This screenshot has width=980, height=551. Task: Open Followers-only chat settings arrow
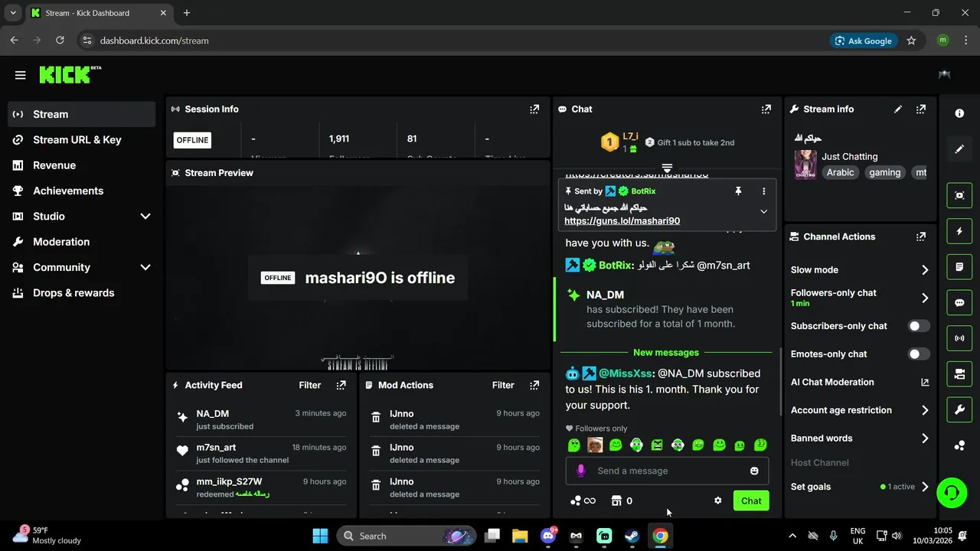925,298
